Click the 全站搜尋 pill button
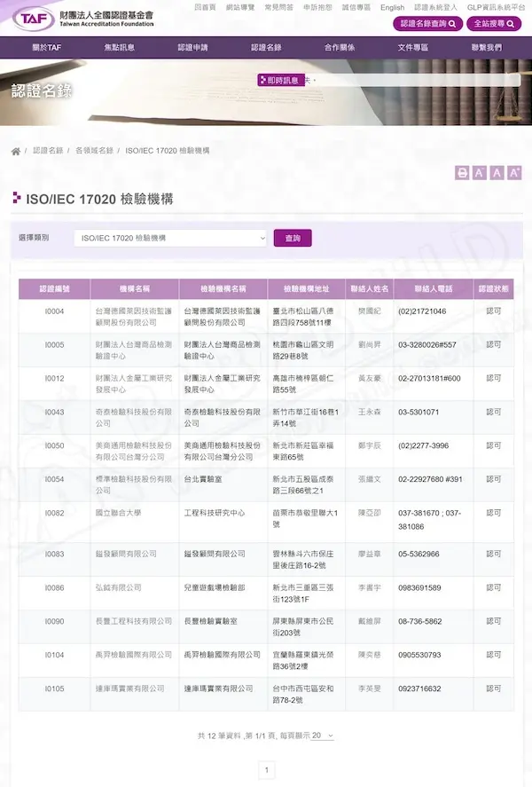Image resolution: width=532 pixels, height=787 pixels. [494, 24]
